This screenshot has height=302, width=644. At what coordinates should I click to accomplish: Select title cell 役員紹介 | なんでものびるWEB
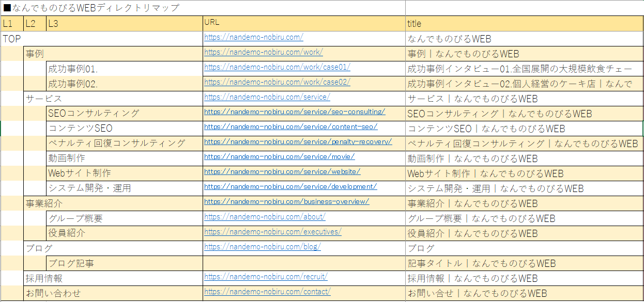[525, 233]
